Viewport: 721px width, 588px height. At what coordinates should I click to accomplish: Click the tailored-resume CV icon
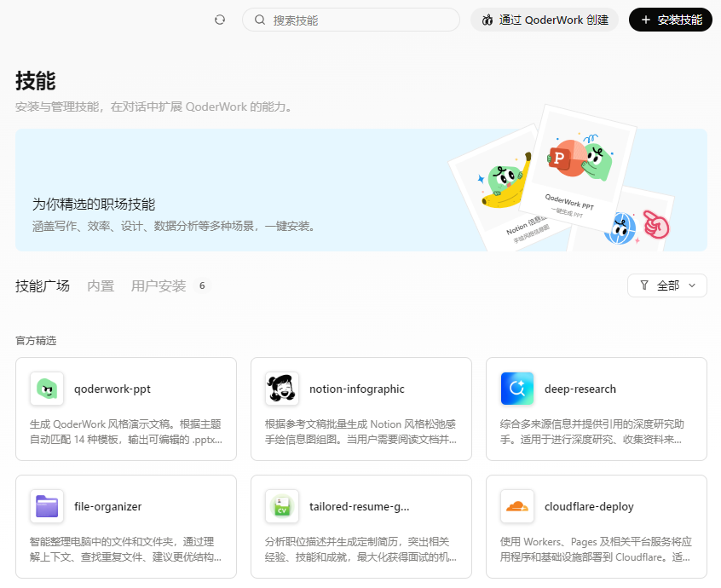[x=282, y=507]
